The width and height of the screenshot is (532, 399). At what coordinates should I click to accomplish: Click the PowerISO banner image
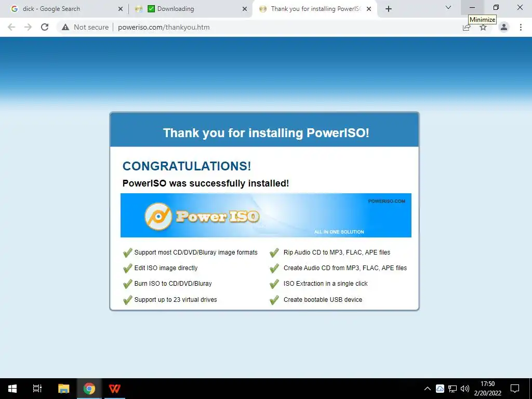coord(266,215)
